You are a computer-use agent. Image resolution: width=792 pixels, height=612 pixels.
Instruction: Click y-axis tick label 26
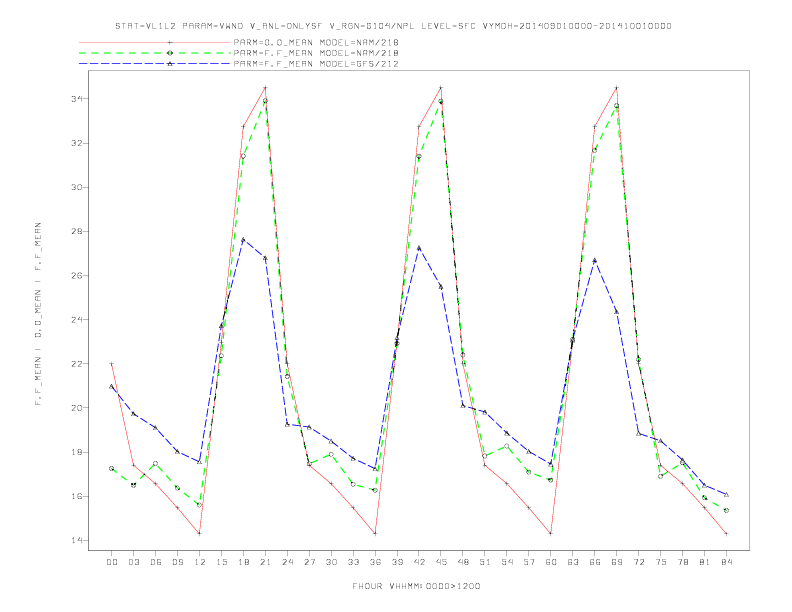[76, 276]
